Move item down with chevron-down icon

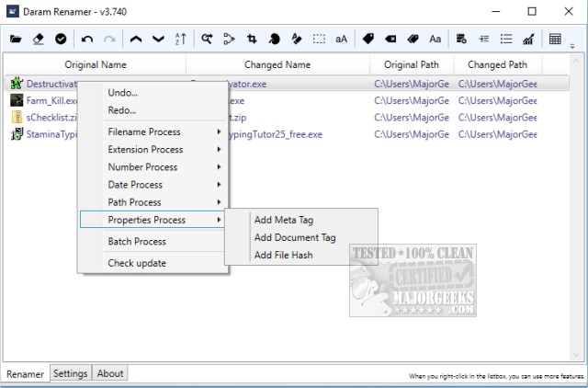[158, 39]
